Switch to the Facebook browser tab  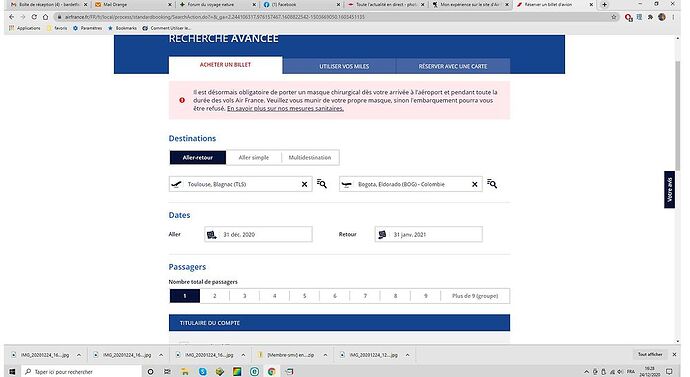click(x=302, y=4)
